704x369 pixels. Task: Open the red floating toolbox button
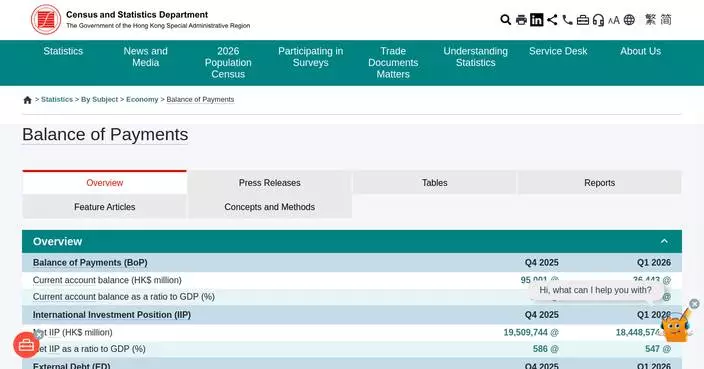(26, 345)
